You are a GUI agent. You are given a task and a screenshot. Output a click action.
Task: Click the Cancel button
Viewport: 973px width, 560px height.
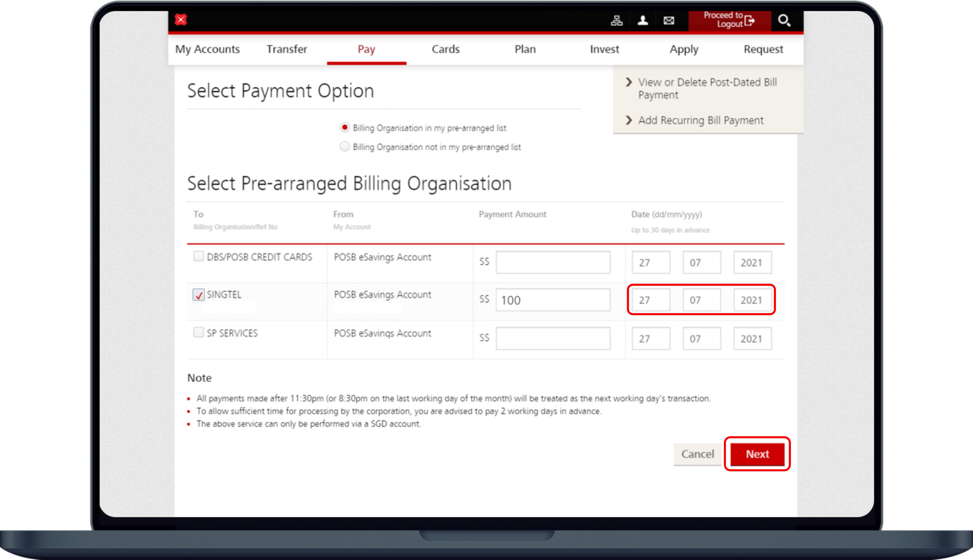click(x=697, y=454)
